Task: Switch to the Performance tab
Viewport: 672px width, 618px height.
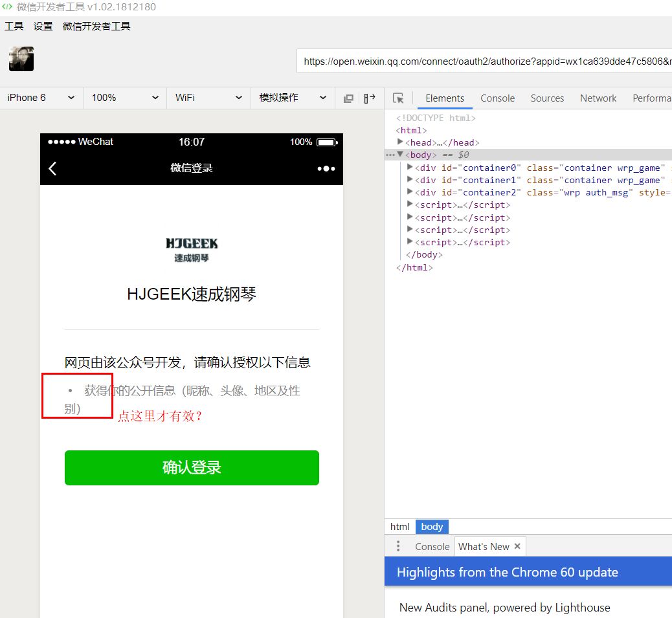Action: click(x=651, y=98)
